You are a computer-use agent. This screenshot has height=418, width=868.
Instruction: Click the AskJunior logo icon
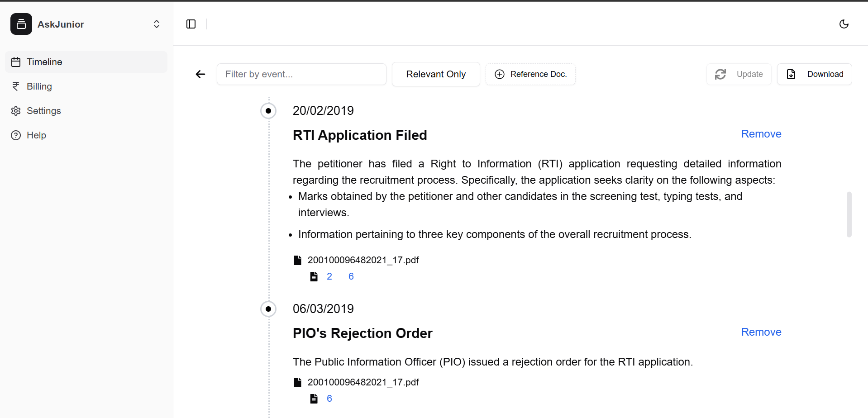21,24
